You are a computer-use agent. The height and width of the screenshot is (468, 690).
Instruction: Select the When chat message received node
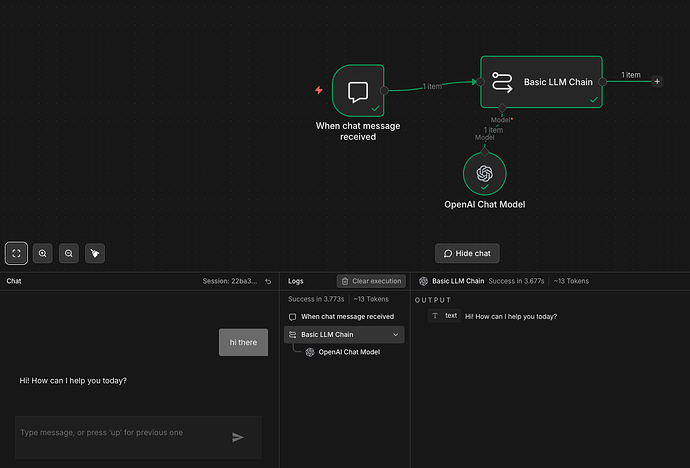pyautogui.click(x=358, y=91)
